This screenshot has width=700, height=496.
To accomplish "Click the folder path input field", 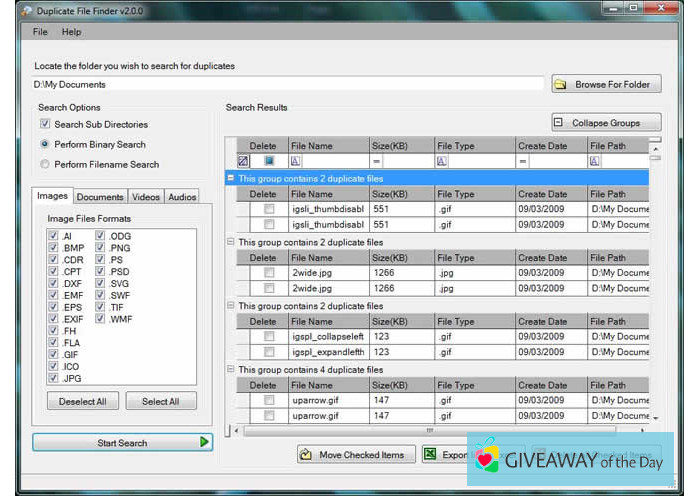I will pyautogui.click(x=288, y=85).
